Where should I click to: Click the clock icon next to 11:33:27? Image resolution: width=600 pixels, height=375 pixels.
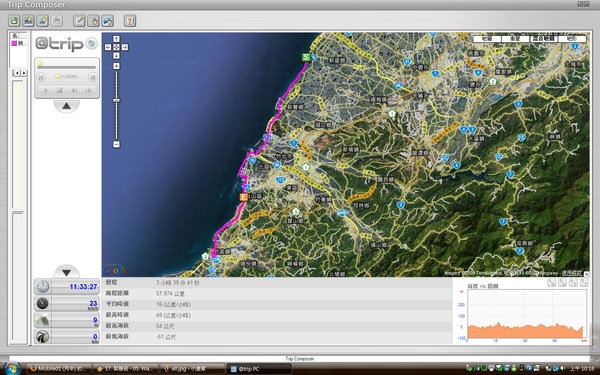42,287
